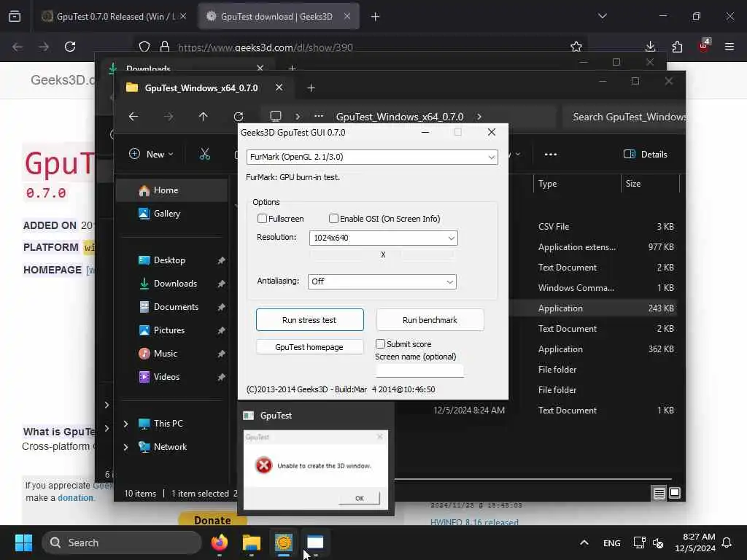The image size is (747, 560).
Task: Go up one folder in File Explorer
Action: 204,117
